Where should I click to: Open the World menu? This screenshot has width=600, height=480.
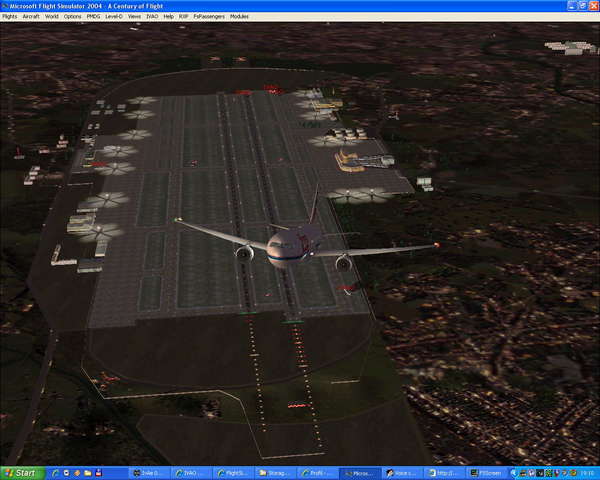pyautogui.click(x=52, y=16)
